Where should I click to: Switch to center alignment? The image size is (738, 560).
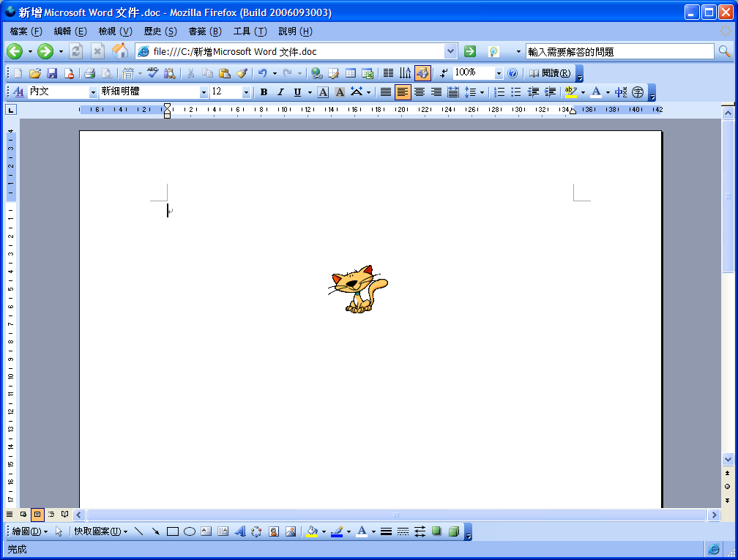(x=420, y=92)
